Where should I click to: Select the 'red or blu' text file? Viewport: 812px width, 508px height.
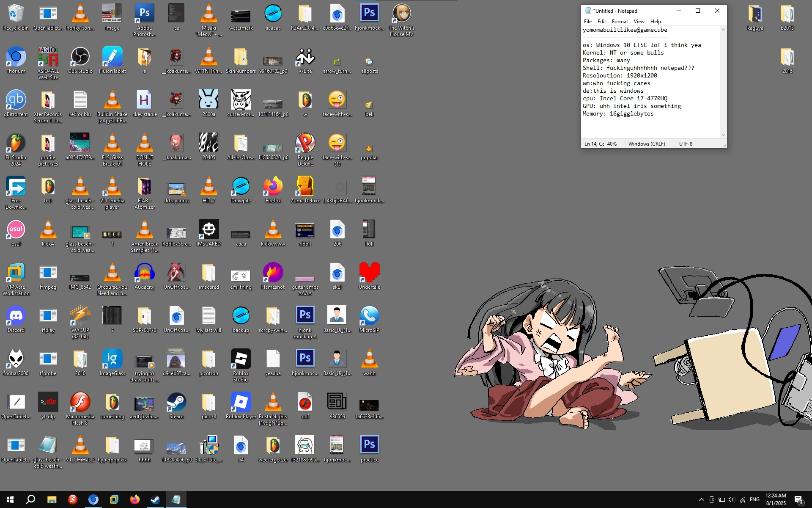pos(80,104)
